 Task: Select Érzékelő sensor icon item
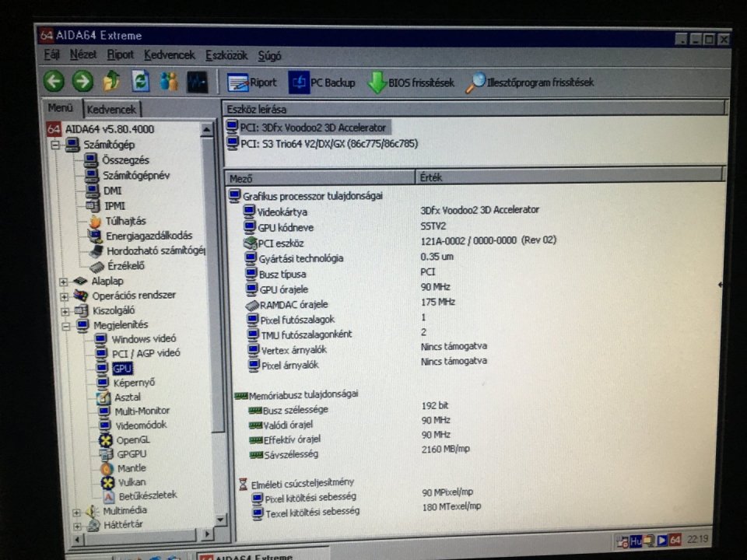(x=117, y=266)
